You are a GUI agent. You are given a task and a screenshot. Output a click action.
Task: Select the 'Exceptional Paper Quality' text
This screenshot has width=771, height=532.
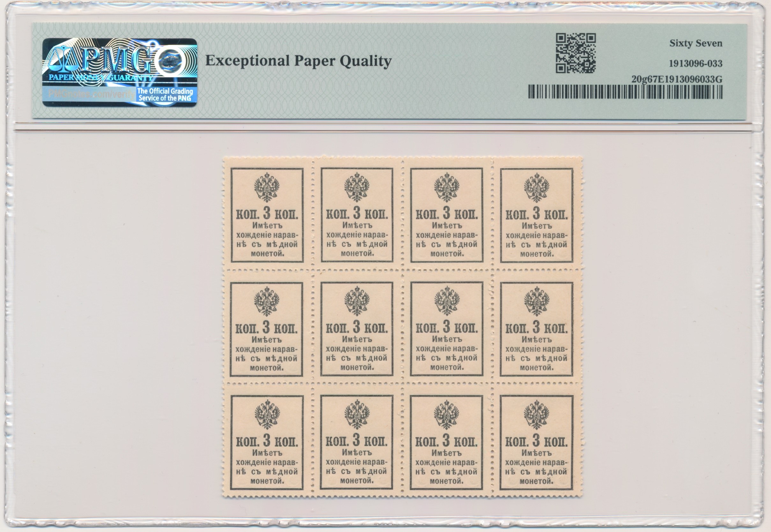click(298, 61)
